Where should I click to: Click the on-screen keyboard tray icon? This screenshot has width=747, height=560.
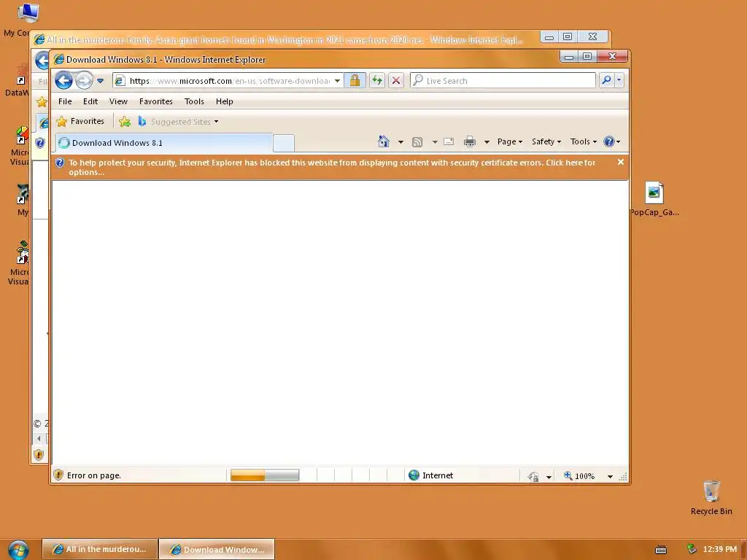point(661,550)
